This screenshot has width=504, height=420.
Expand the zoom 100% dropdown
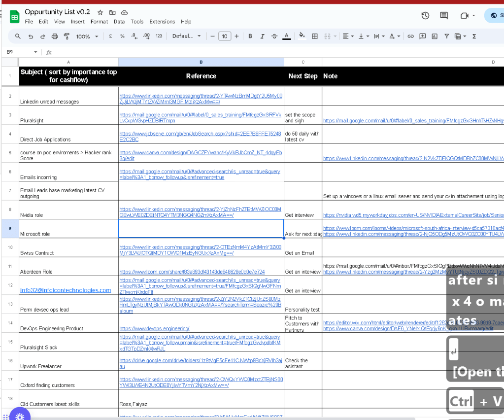click(x=87, y=36)
